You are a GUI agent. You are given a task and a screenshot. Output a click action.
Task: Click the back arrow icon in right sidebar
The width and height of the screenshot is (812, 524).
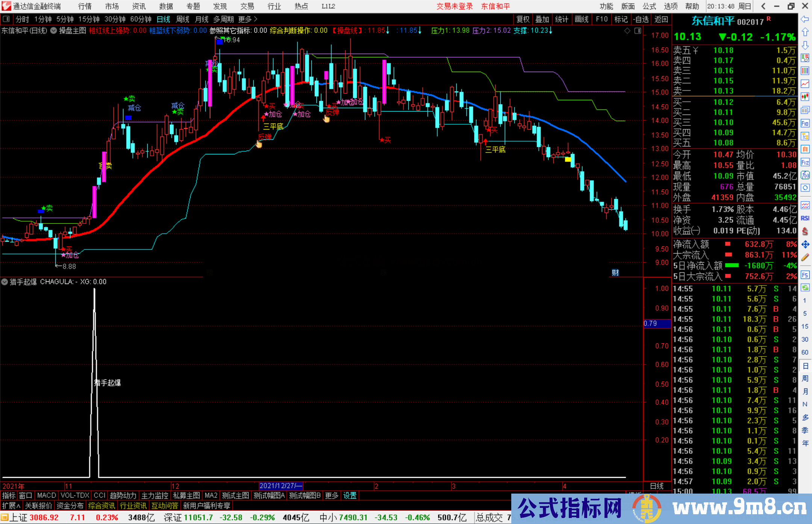point(805,19)
